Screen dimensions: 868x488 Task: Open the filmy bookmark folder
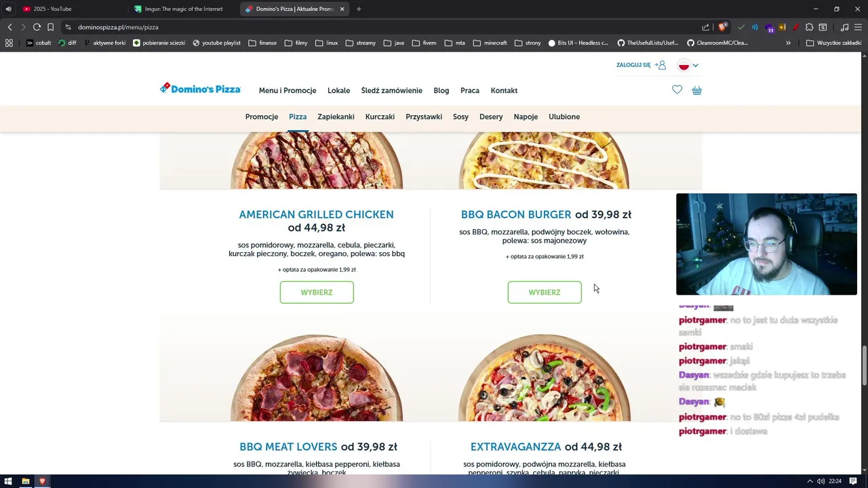pyautogui.click(x=296, y=43)
